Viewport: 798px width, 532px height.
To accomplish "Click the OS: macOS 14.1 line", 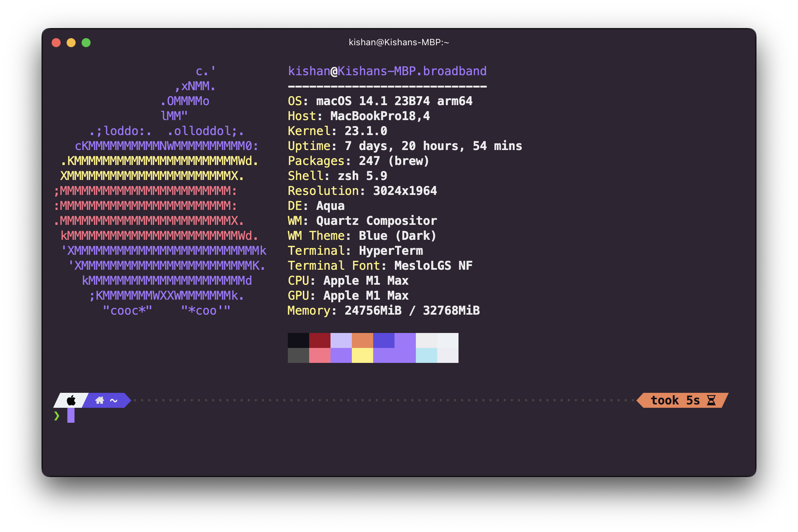I will pyautogui.click(x=380, y=101).
